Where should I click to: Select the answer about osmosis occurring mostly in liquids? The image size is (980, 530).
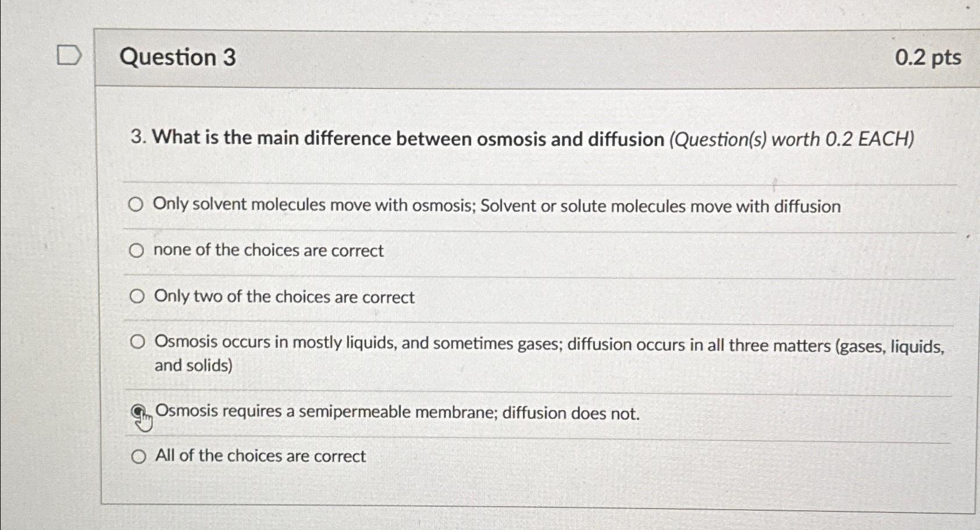point(137,342)
